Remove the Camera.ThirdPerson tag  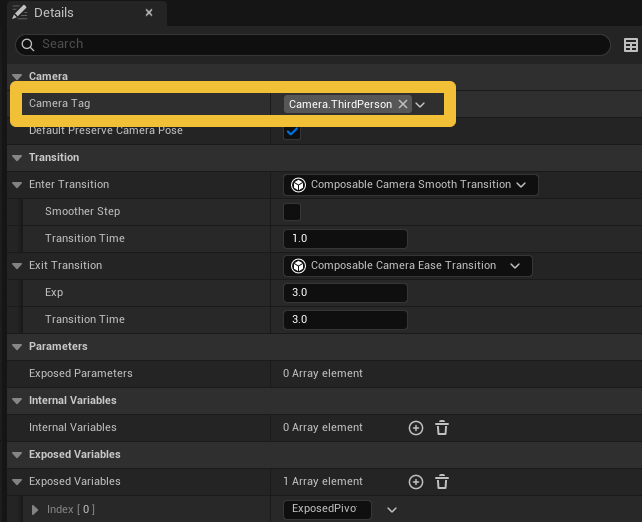pyautogui.click(x=403, y=104)
